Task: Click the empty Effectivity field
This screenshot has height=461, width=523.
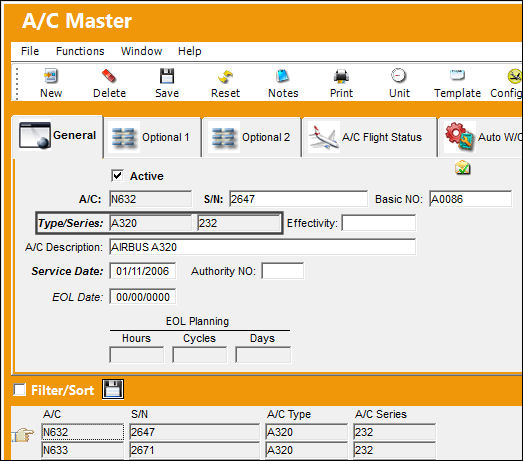Action: coord(379,223)
